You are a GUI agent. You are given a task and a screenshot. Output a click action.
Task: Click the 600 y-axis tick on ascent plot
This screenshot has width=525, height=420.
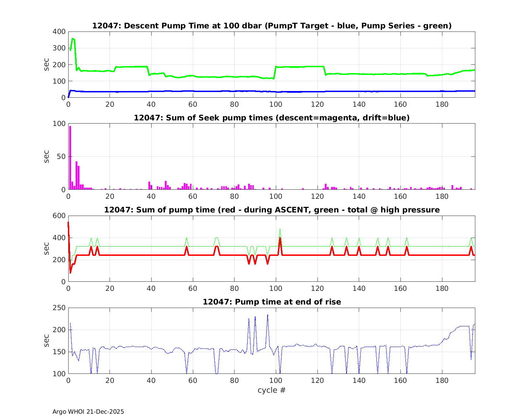pyautogui.click(x=59, y=216)
